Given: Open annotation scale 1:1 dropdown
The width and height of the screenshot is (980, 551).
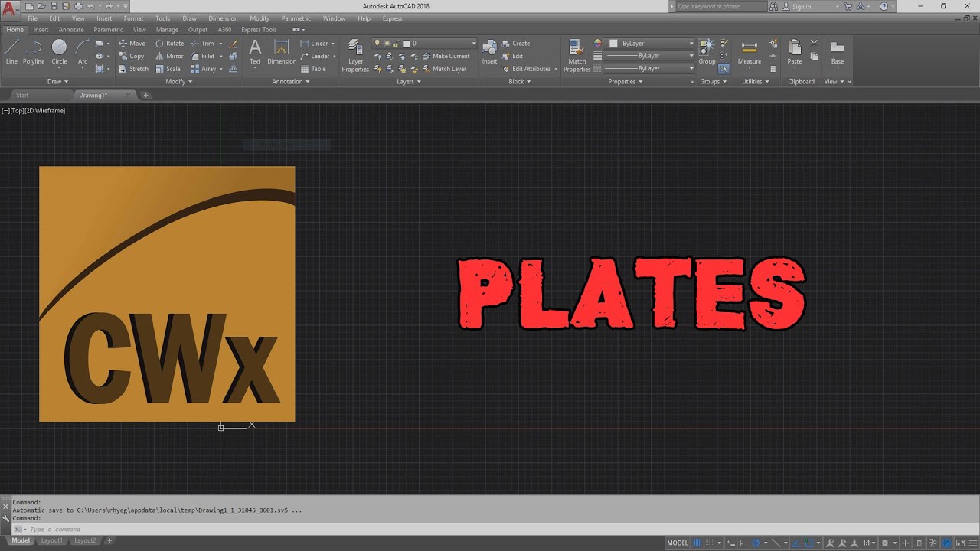Looking at the screenshot, I should pos(870,543).
